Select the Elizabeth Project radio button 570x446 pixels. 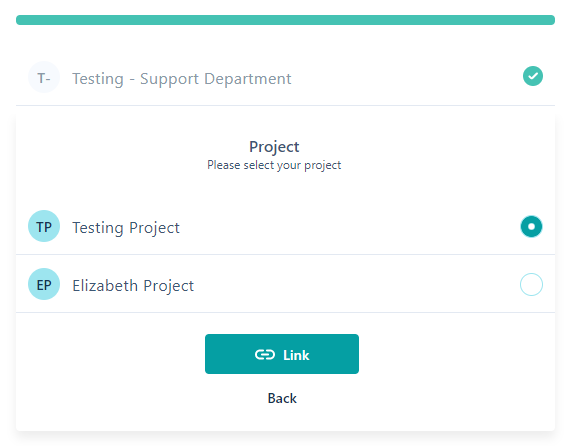click(531, 284)
